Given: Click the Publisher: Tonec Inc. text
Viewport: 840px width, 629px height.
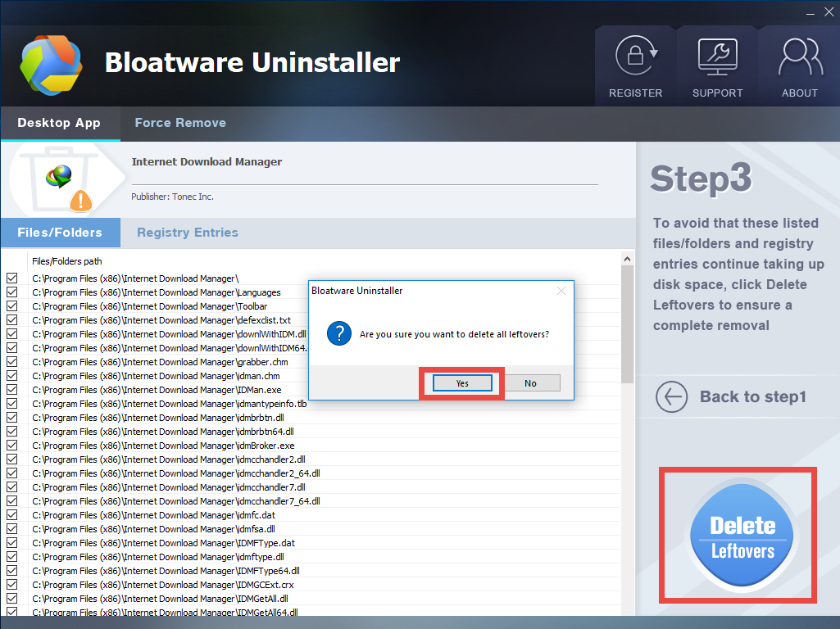Looking at the screenshot, I should tap(172, 197).
